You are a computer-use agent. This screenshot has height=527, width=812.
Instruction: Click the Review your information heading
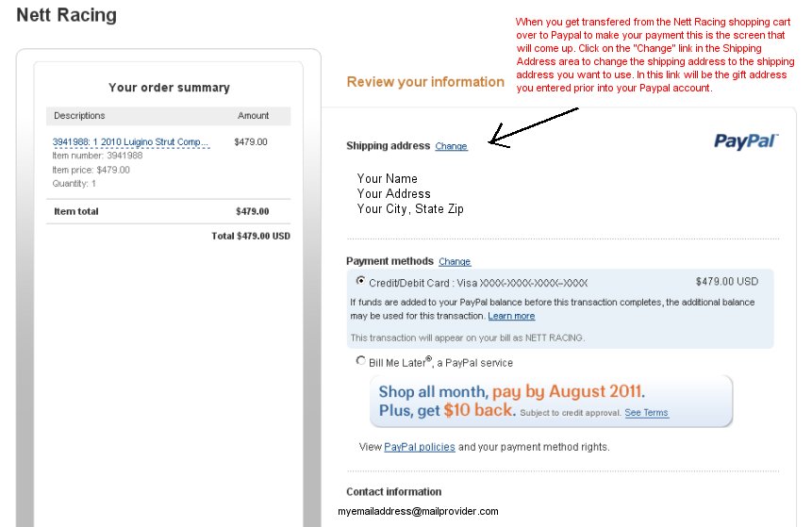coord(425,82)
